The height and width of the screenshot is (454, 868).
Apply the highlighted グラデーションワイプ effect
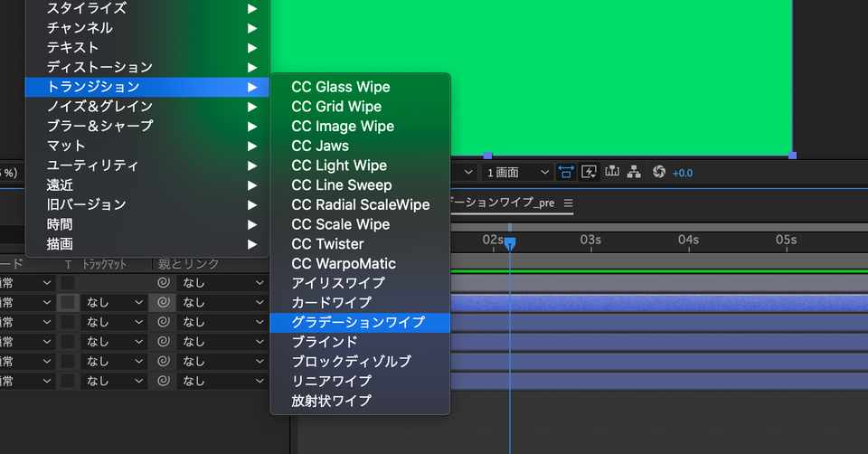[x=361, y=322]
